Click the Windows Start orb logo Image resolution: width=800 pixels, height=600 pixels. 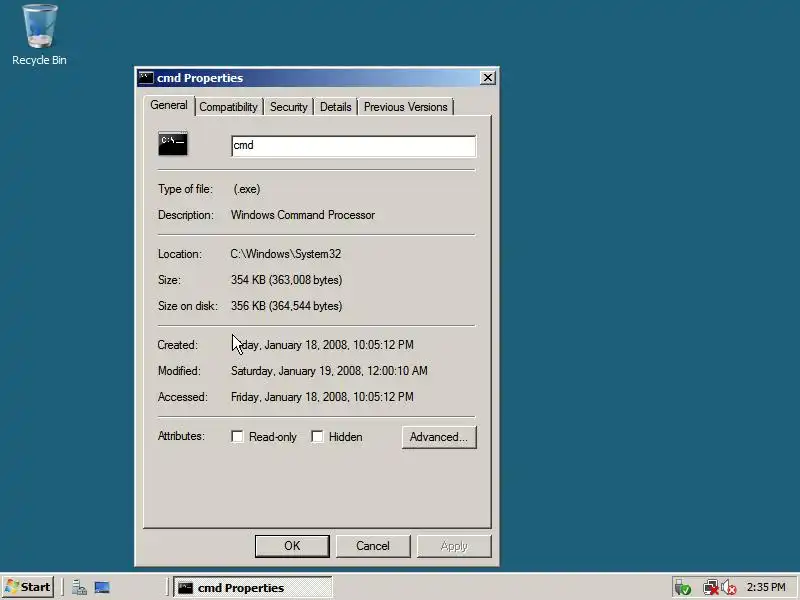point(12,587)
